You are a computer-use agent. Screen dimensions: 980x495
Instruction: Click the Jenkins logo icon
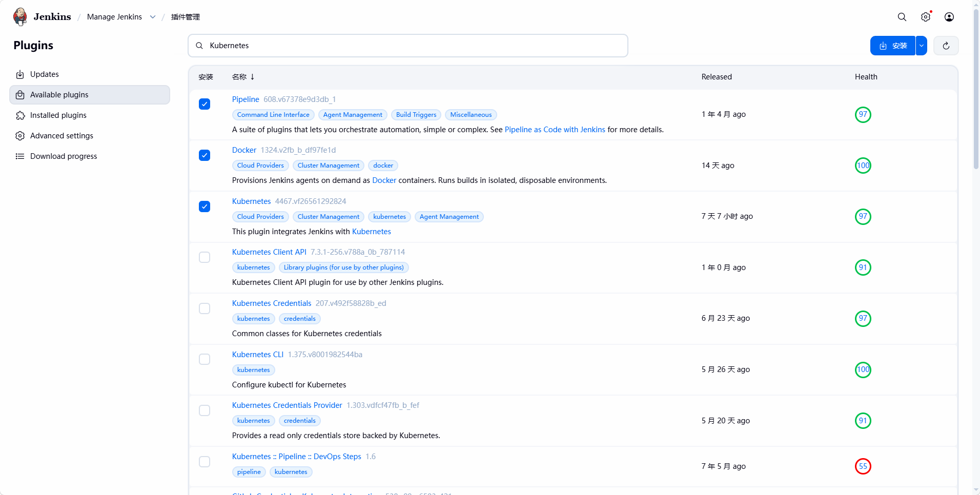[20, 16]
